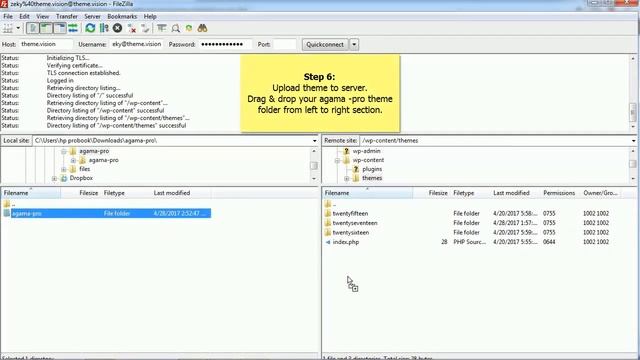This screenshot has height=360, width=640.
Task: Click the Host input field
Action: [x=46, y=44]
